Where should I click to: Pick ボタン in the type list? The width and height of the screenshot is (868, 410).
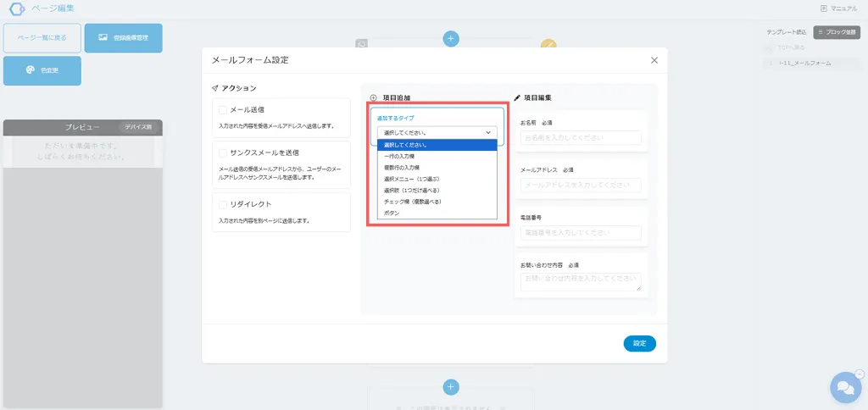click(392, 213)
